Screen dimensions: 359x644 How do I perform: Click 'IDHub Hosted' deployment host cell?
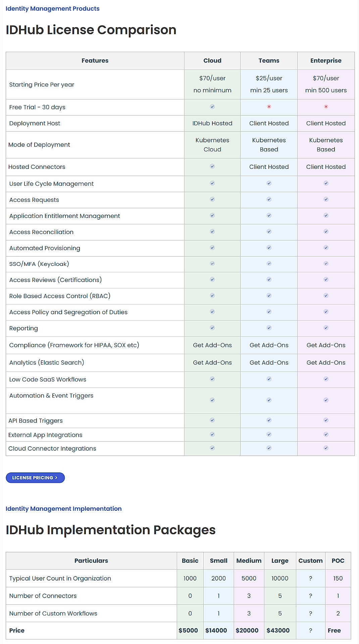212,123
